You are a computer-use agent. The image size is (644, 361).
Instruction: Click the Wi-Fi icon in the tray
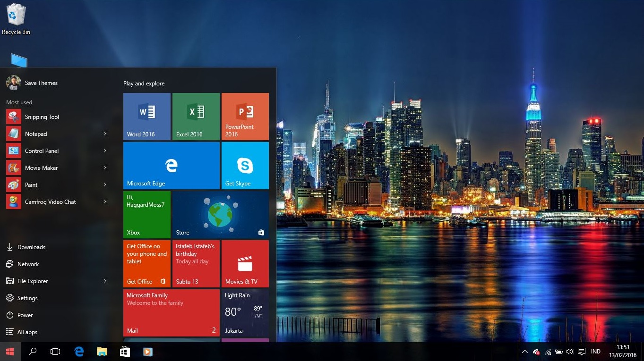point(548,352)
